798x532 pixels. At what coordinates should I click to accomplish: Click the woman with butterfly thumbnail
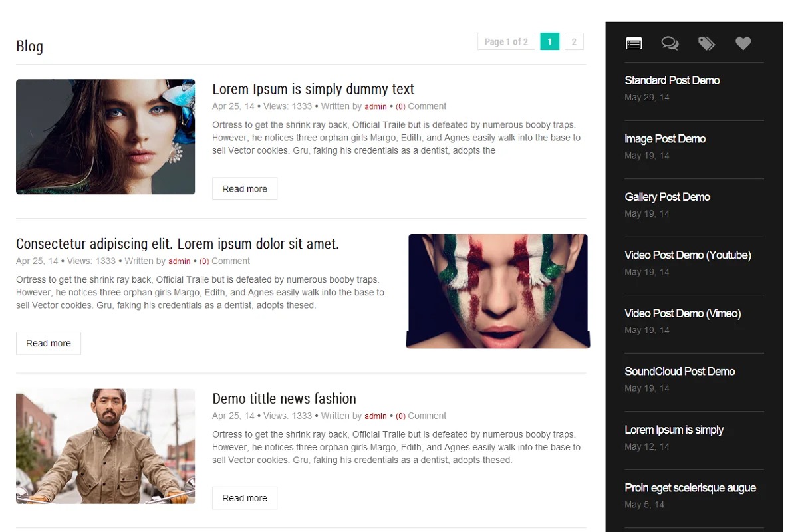(105, 137)
